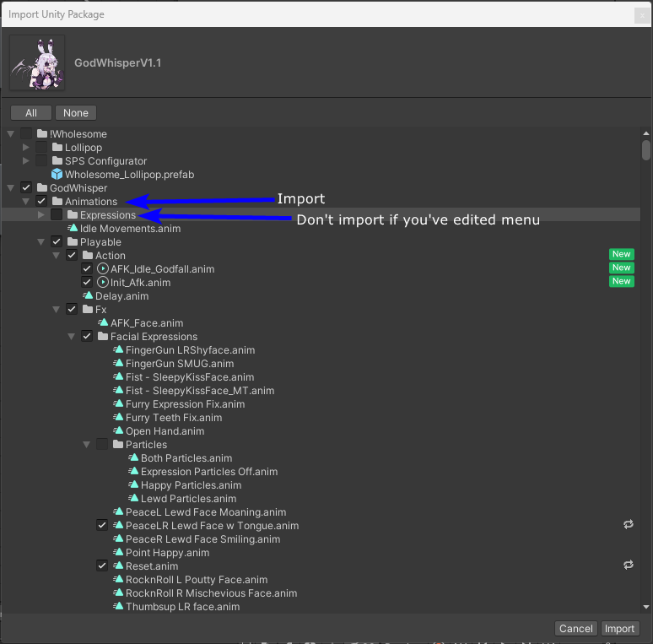
Task: Click the AFK_Idle_Godfall.anim play-circle icon
Action: 102,268
